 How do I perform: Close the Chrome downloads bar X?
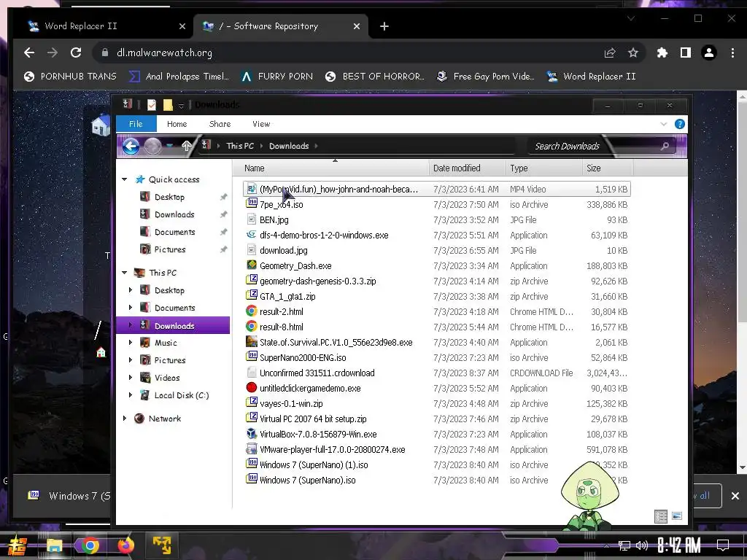click(735, 496)
